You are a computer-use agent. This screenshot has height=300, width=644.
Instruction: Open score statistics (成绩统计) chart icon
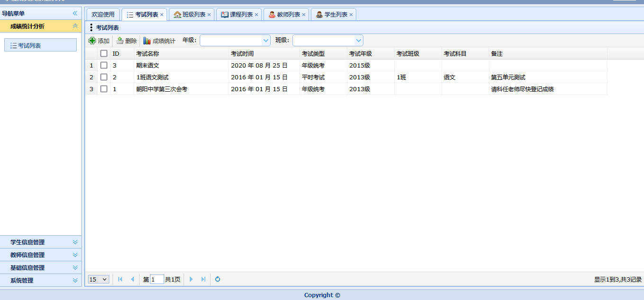[147, 41]
